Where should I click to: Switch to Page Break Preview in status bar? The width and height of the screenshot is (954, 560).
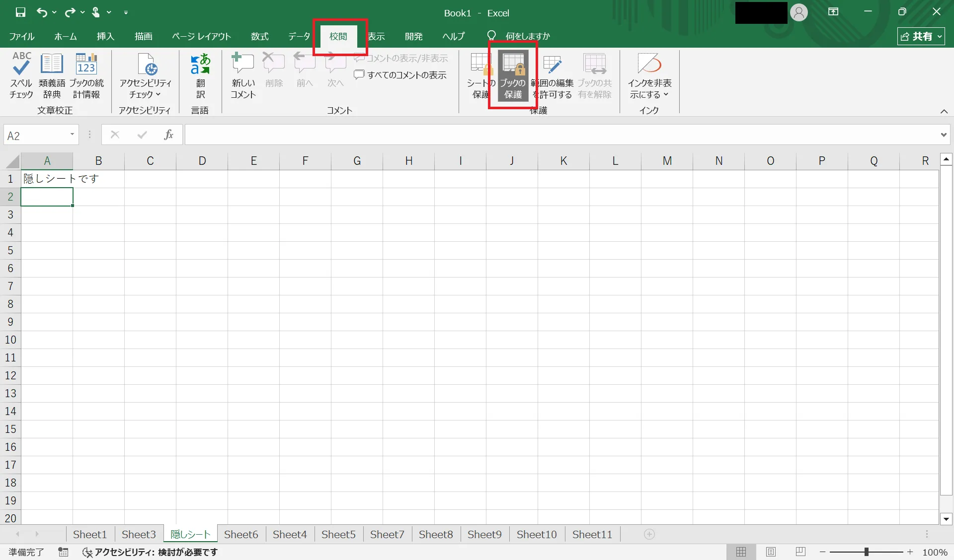(x=800, y=552)
